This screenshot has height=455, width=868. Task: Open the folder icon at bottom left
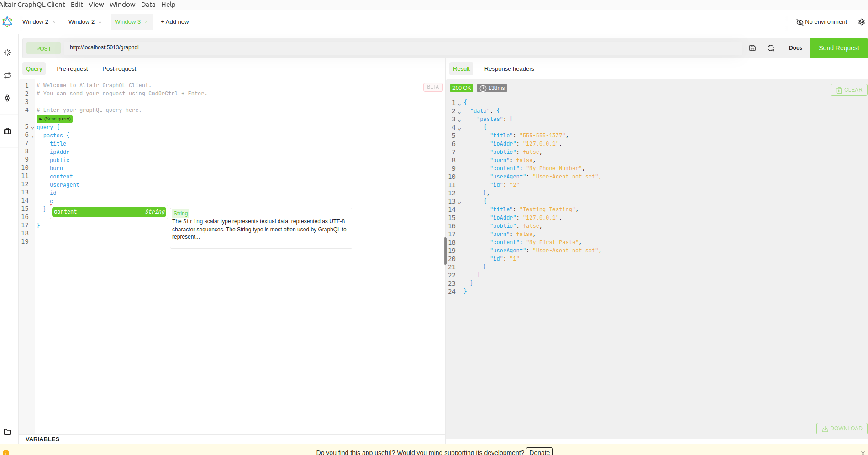[7, 432]
